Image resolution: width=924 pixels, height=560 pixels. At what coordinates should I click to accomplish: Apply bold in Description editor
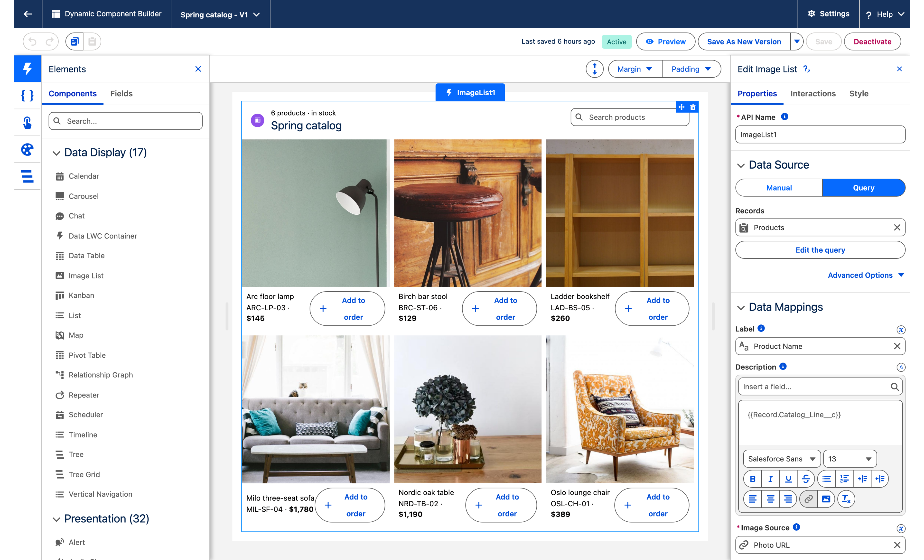tap(752, 479)
